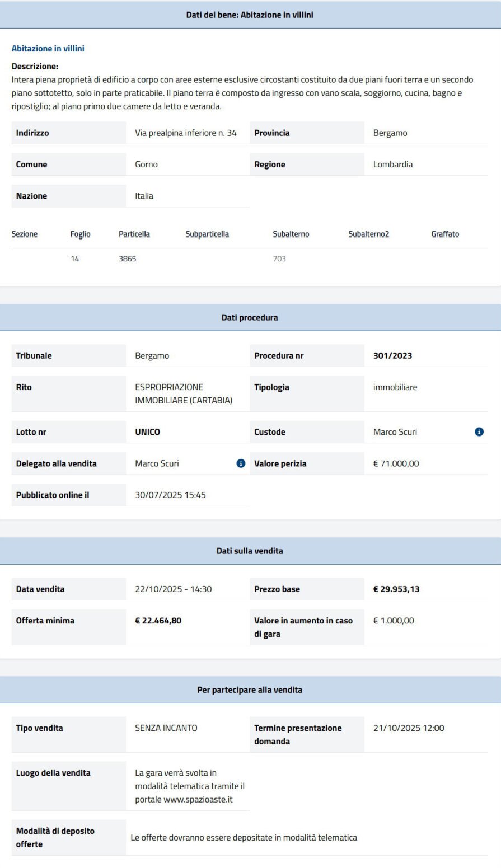Click the info icon next to Custode
501x868 pixels.
pos(479,432)
